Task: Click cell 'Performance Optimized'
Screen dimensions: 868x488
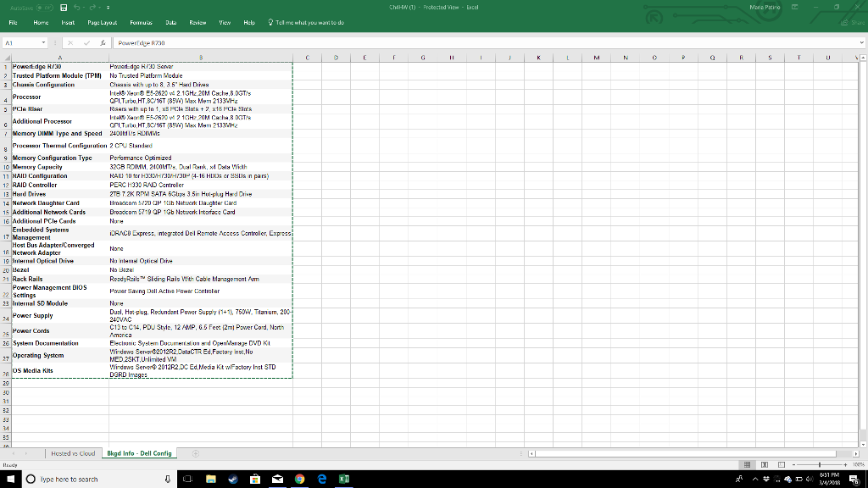Action: tap(201, 158)
